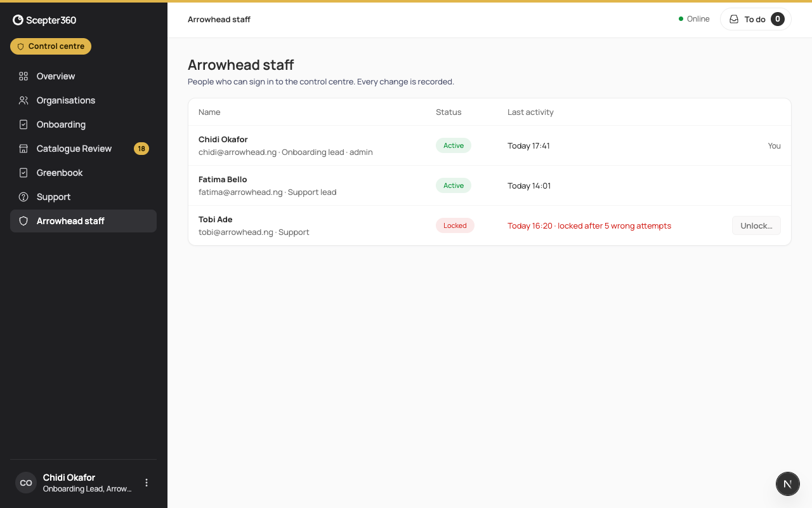
Task: Select Greenbook from the sidebar
Action: (83, 173)
